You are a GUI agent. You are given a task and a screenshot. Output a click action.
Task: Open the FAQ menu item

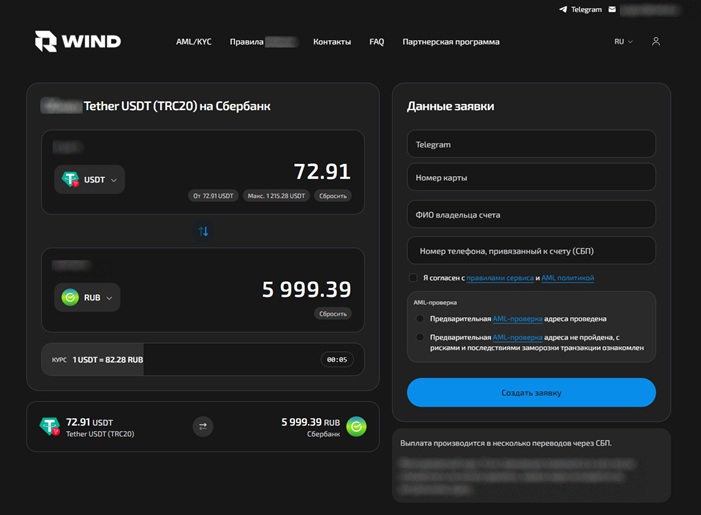coord(376,42)
